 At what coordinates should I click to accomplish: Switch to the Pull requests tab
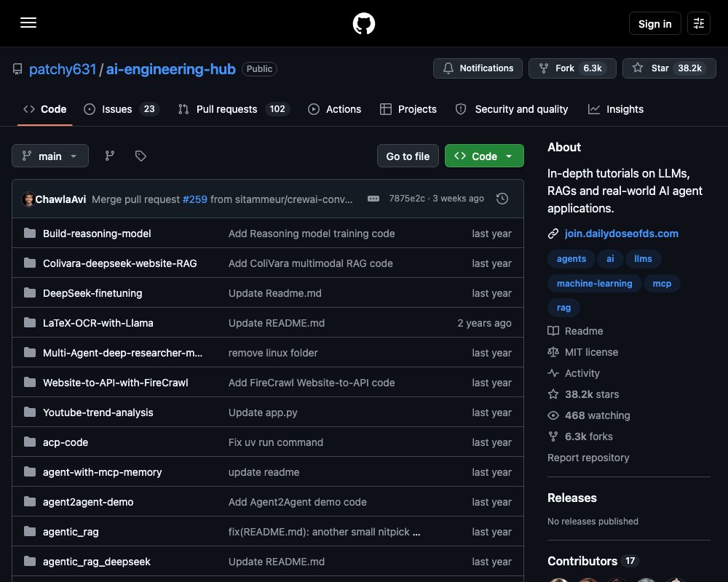[x=234, y=109]
